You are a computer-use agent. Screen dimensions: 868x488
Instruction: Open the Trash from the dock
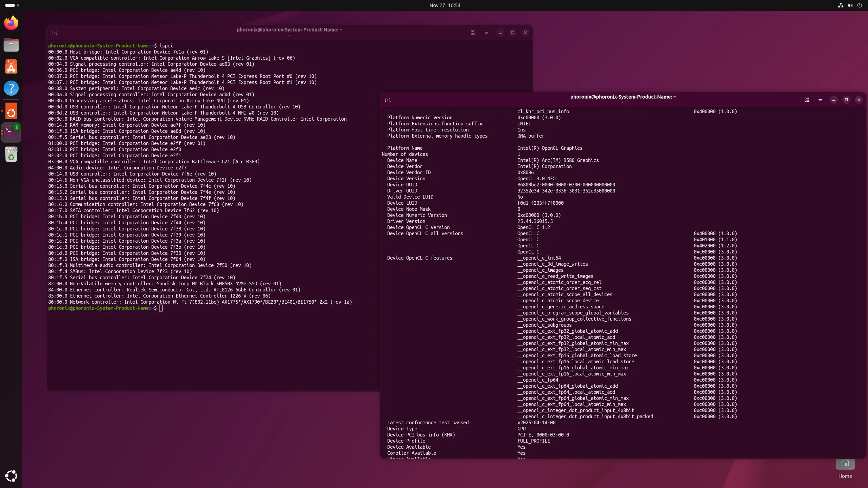pyautogui.click(x=11, y=155)
